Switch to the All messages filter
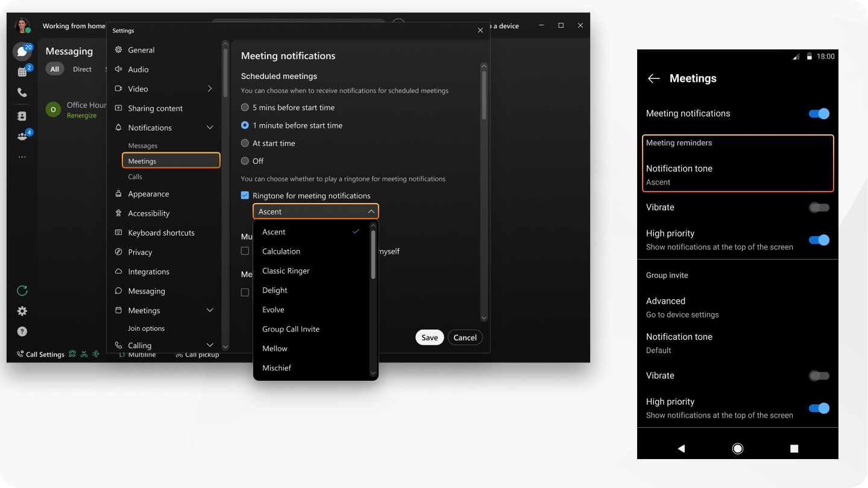 pos(55,69)
